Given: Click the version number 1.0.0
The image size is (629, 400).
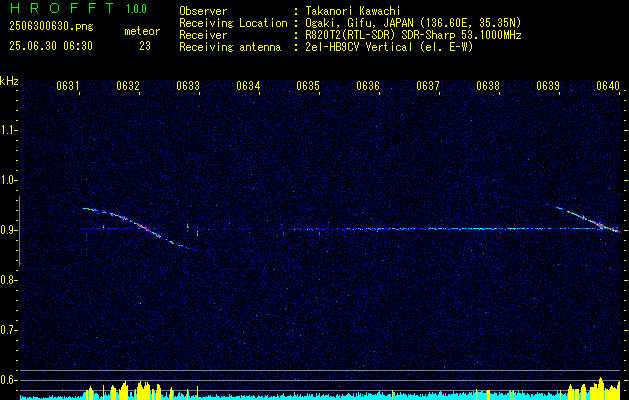Looking at the screenshot, I should [x=136, y=9].
